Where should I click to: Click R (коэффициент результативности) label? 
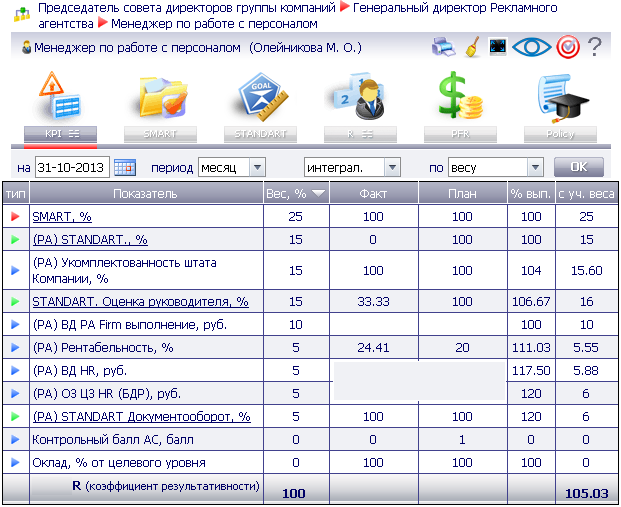pyautogui.click(x=166, y=486)
